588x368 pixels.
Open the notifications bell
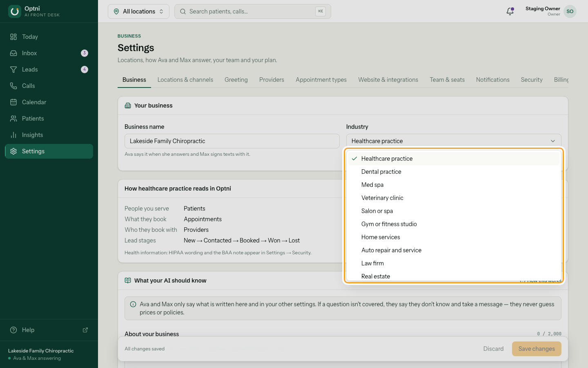click(x=510, y=11)
